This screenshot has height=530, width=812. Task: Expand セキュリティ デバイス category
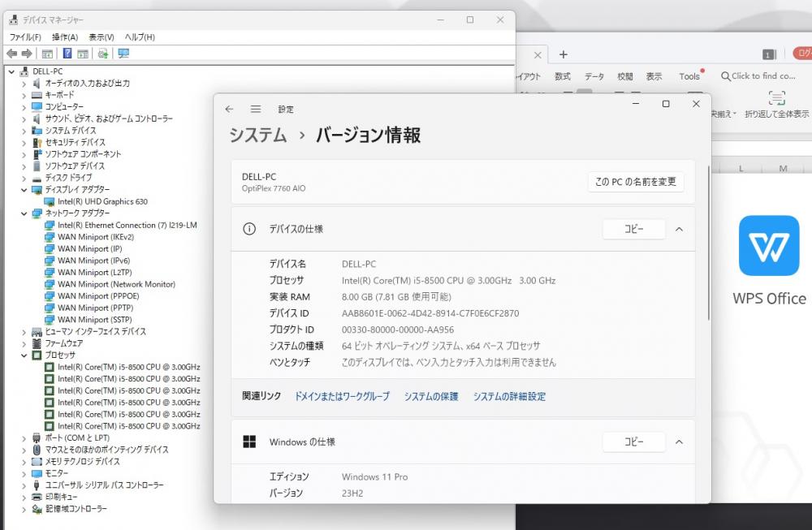[24, 142]
